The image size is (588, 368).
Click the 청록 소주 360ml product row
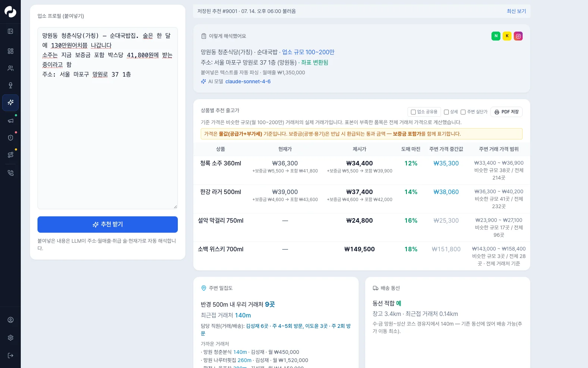tap(362, 170)
